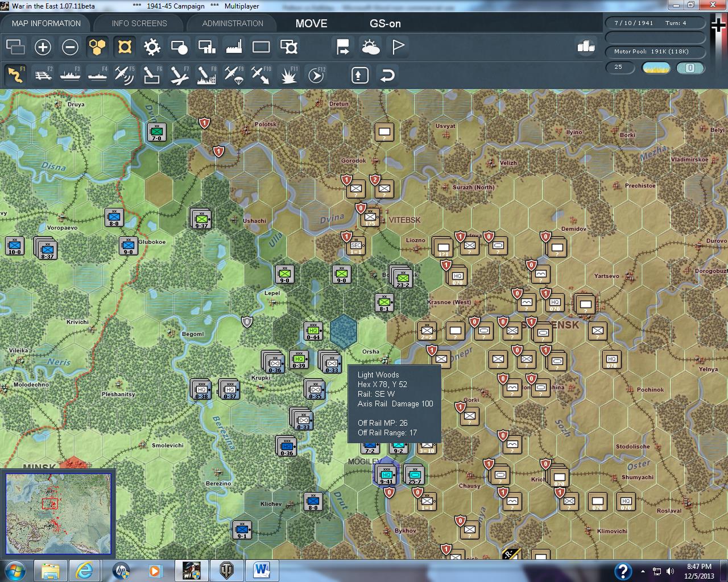Toggle the white gear overlay icon
This screenshot has width=728, height=582.
[x=152, y=47]
